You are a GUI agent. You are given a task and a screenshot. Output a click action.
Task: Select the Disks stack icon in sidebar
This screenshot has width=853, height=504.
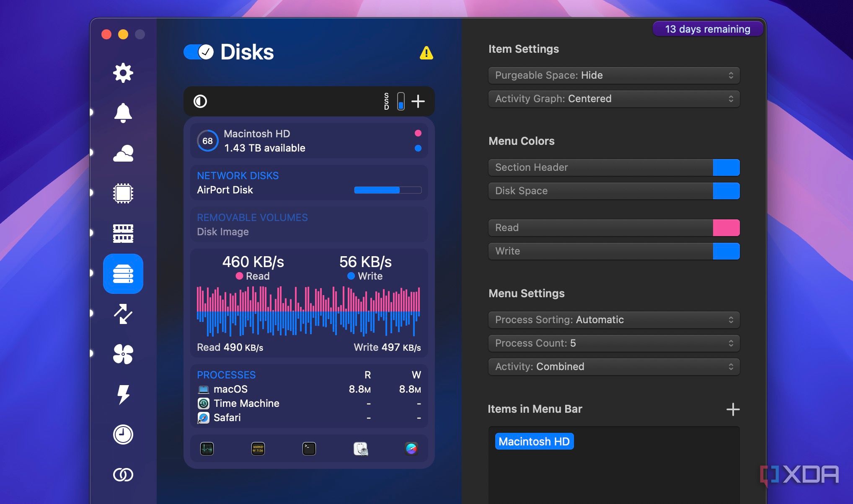click(123, 274)
